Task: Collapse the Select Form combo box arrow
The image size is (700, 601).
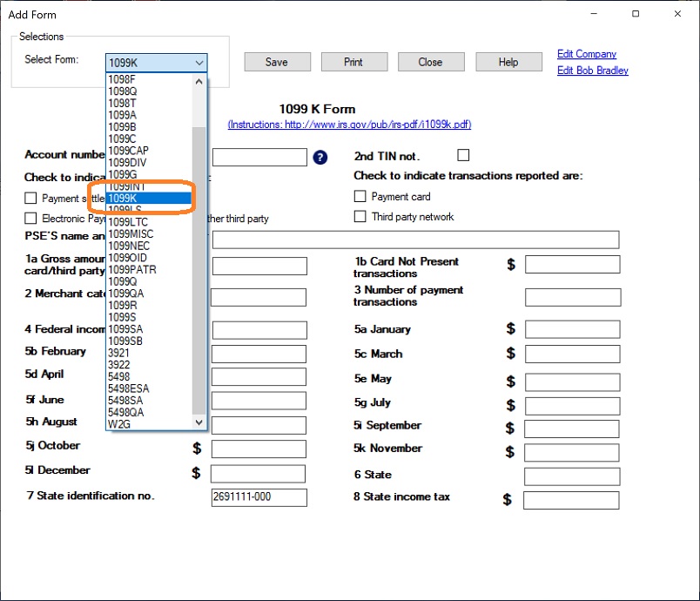Action: click(x=199, y=63)
